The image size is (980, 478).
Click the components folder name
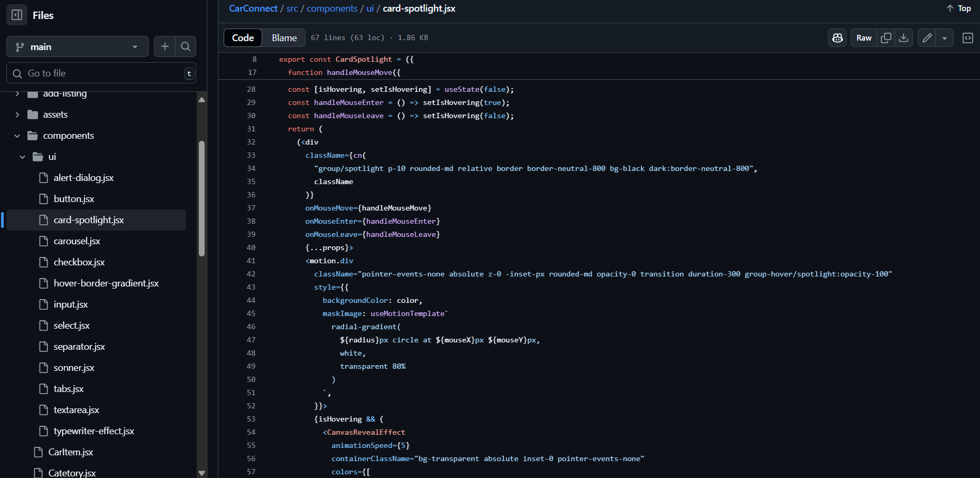point(69,136)
